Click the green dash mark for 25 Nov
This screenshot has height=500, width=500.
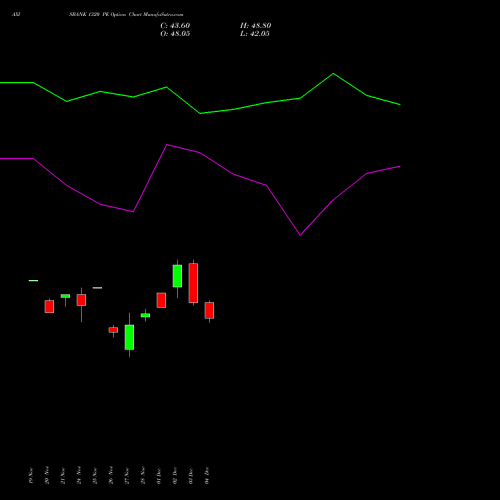(x=97, y=288)
